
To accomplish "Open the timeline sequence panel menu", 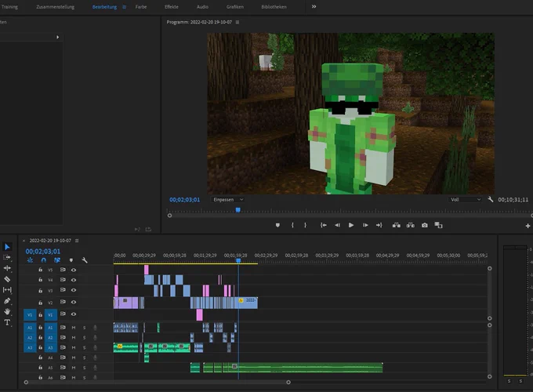I will pos(77,241).
